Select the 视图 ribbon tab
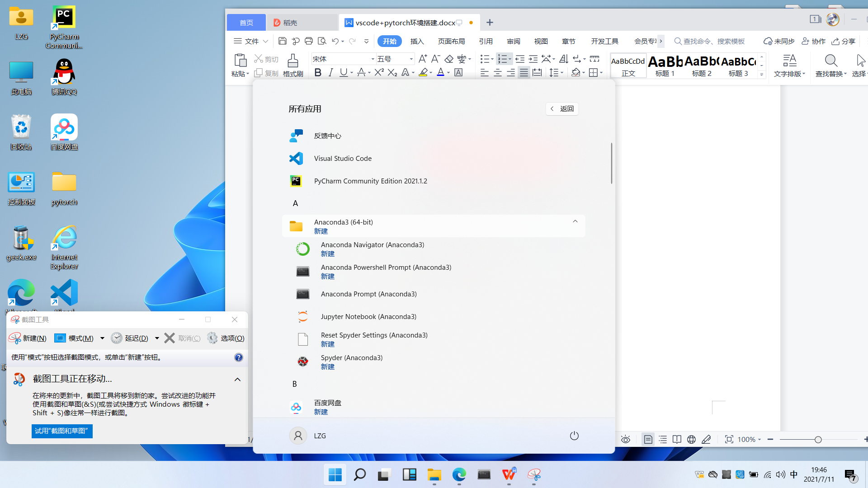The height and width of the screenshot is (488, 868). (541, 41)
